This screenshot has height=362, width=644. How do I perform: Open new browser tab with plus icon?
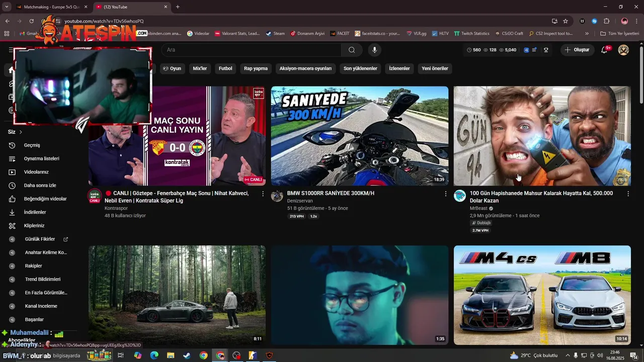178,7
